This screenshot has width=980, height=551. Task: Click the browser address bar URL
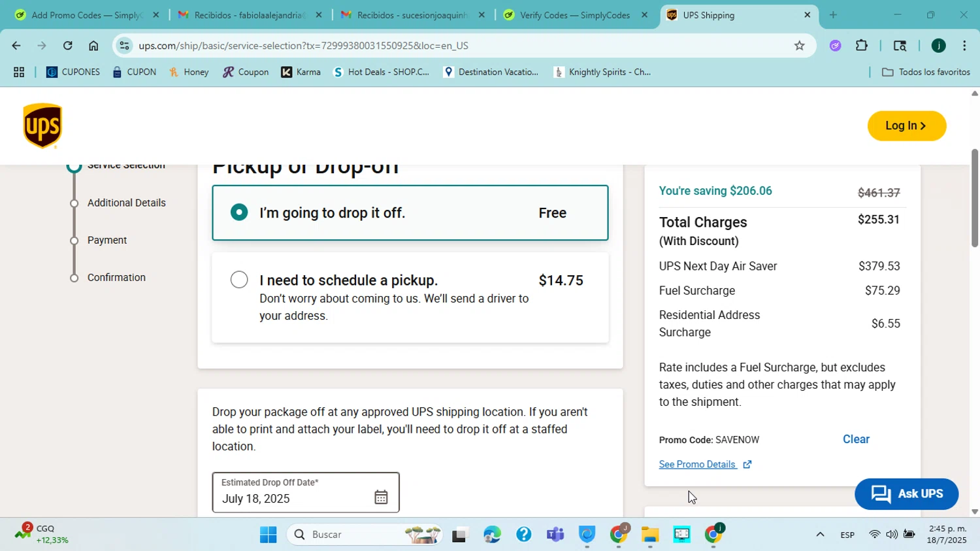click(x=303, y=46)
